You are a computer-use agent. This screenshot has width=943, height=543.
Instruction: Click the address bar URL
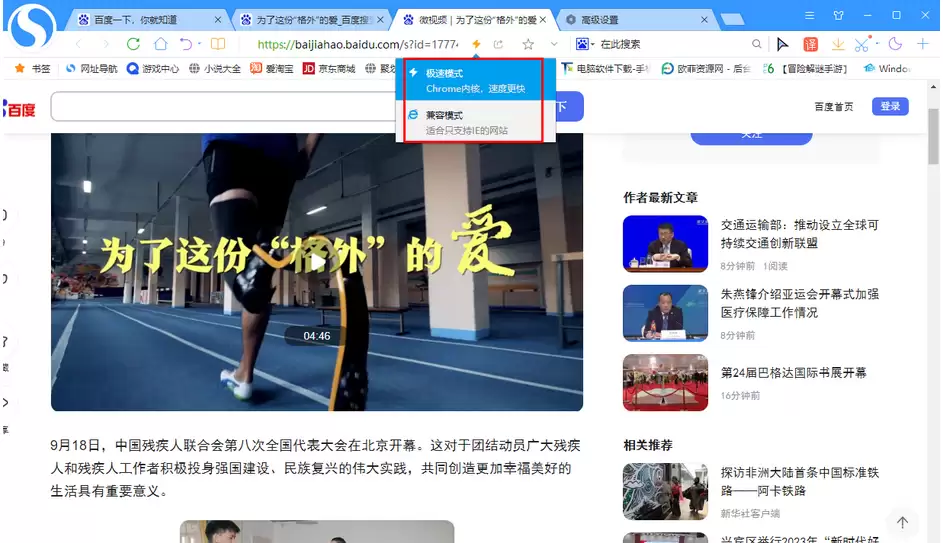point(358,44)
